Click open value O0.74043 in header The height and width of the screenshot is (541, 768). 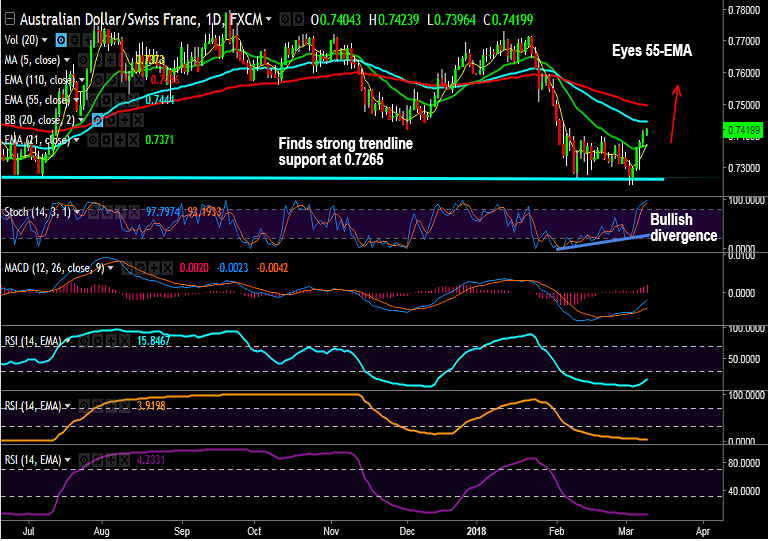tap(336, 20)
